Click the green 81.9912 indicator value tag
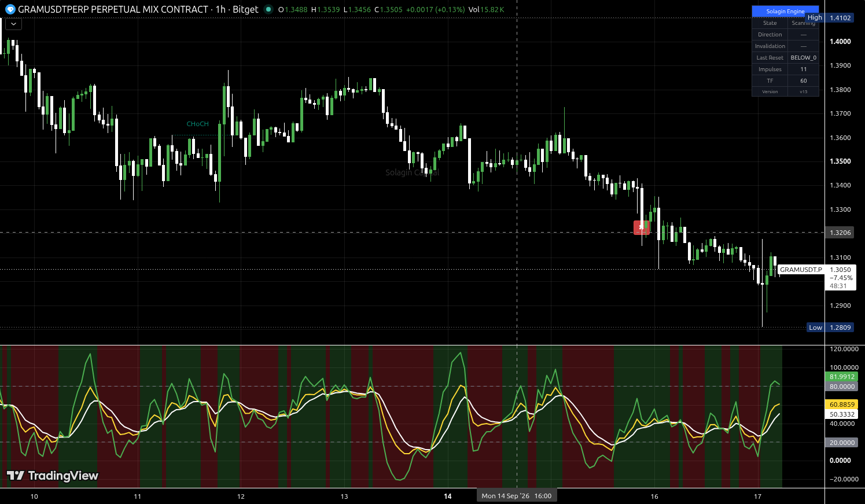This screenshot has width=865, height=504. point(841,377)
